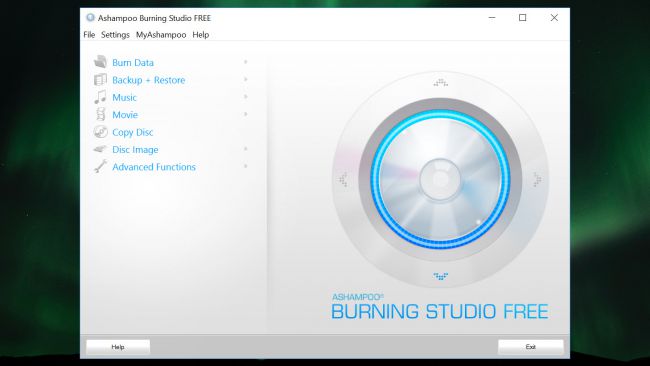Expand the Disc Image submenu arrow
This screenshot has height=366, width=650.
245,149
